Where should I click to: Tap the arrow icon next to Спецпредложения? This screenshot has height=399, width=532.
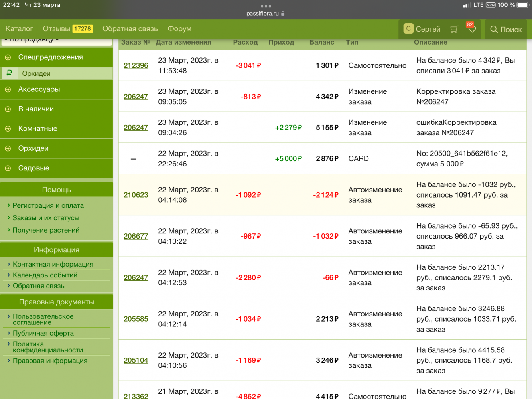pos(8,57)
